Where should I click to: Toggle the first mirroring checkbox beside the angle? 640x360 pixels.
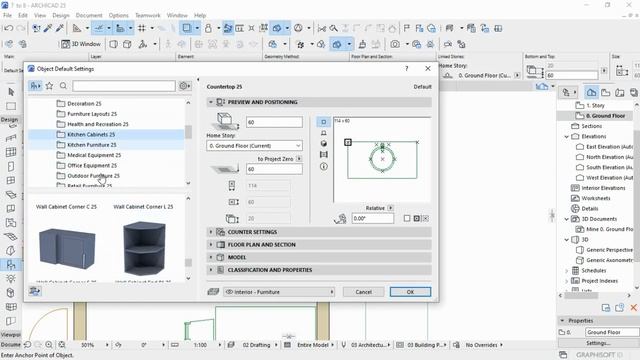407,218
